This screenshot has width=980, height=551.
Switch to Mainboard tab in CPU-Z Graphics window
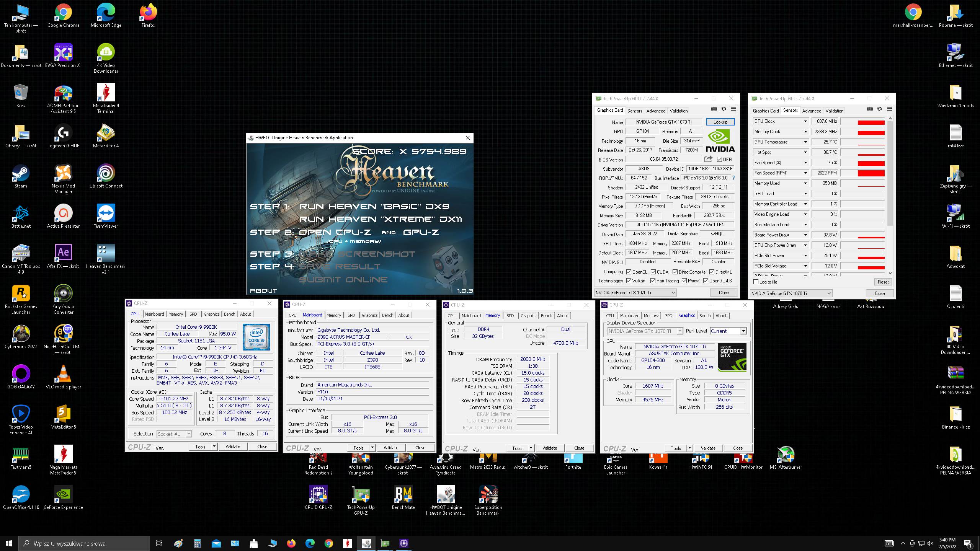click(x=629, y=316)
